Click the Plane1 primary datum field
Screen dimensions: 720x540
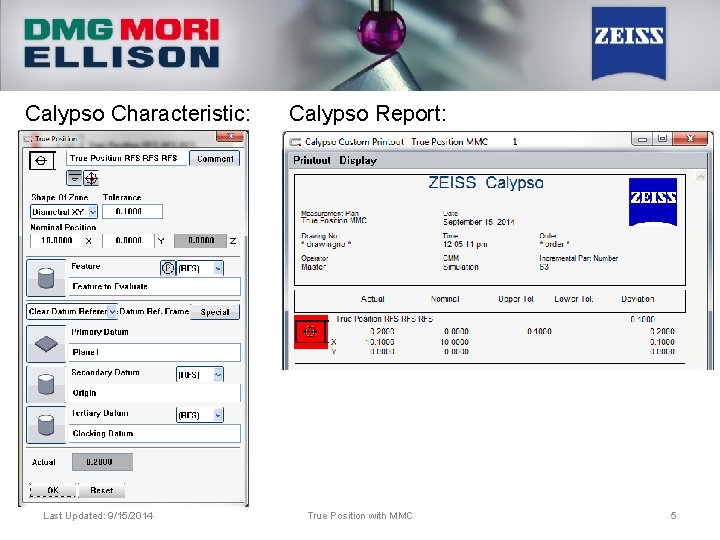pos(154,352)
